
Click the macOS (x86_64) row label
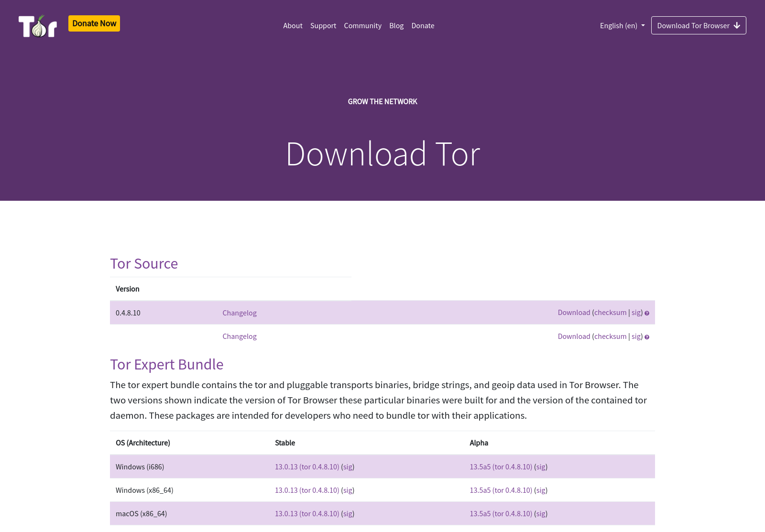click(141, 514)
